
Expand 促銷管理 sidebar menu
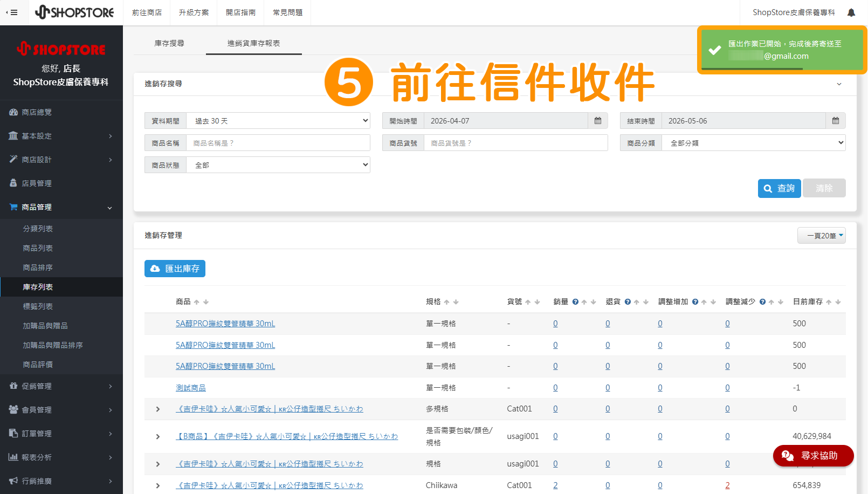coord(61,386)
